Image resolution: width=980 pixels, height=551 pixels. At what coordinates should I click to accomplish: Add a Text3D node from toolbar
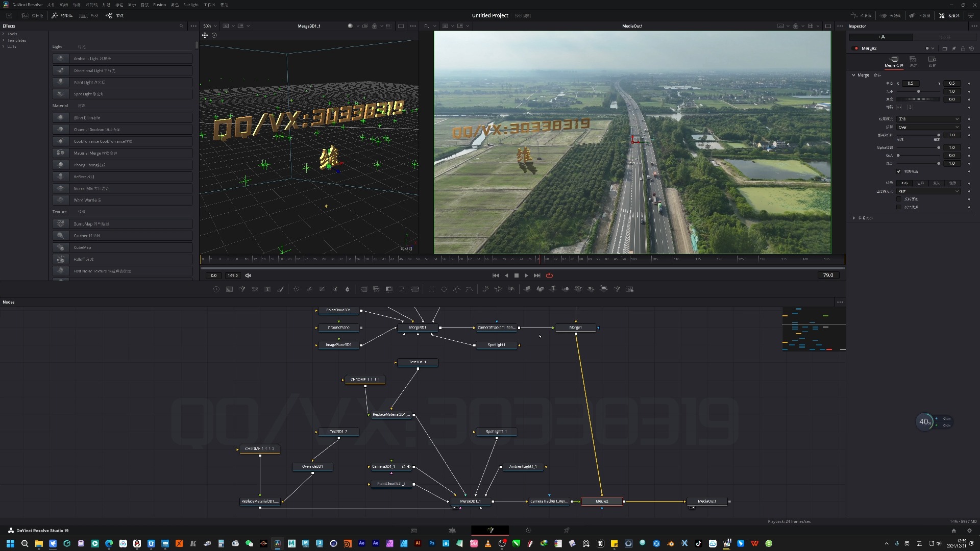tap(552, 289)
